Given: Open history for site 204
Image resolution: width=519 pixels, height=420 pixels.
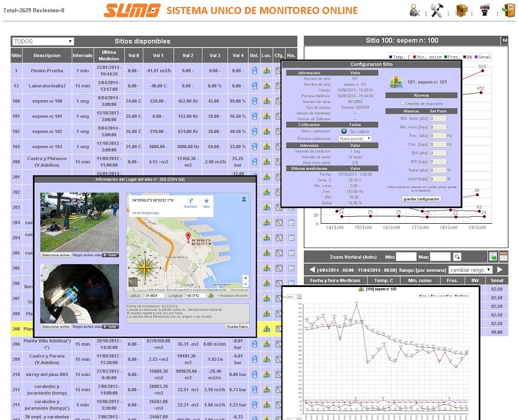Looking at the screenshot, I should coord(291,223).
